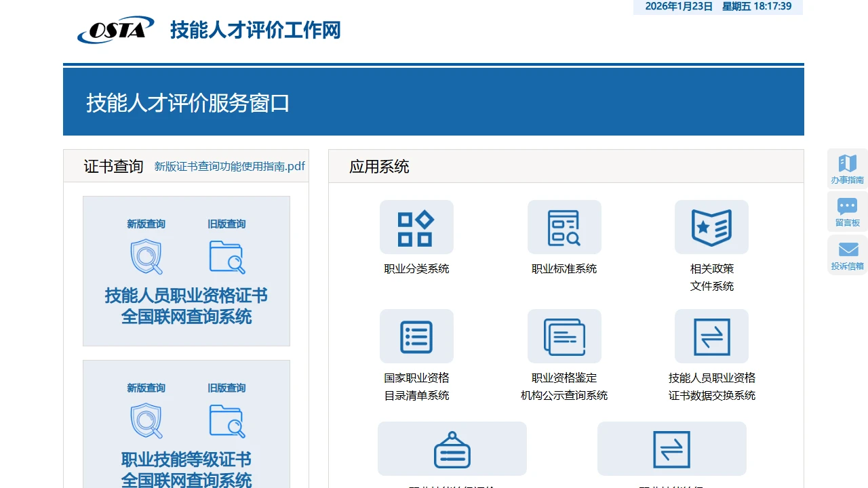Open the 相关政策文件系统 icon

[x=711, y=227]
